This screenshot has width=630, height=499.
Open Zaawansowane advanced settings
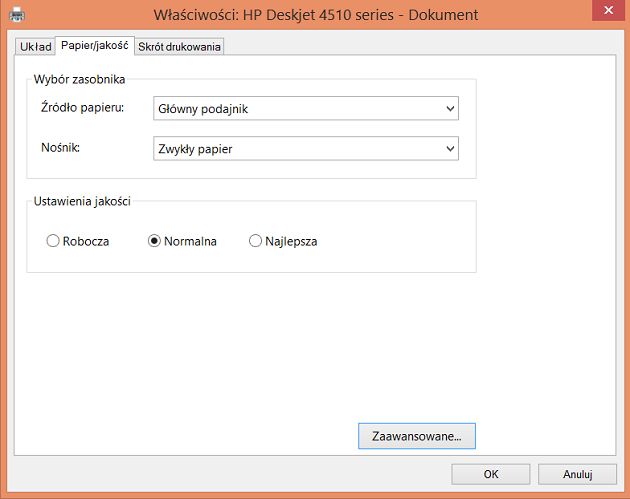(417, 436)
